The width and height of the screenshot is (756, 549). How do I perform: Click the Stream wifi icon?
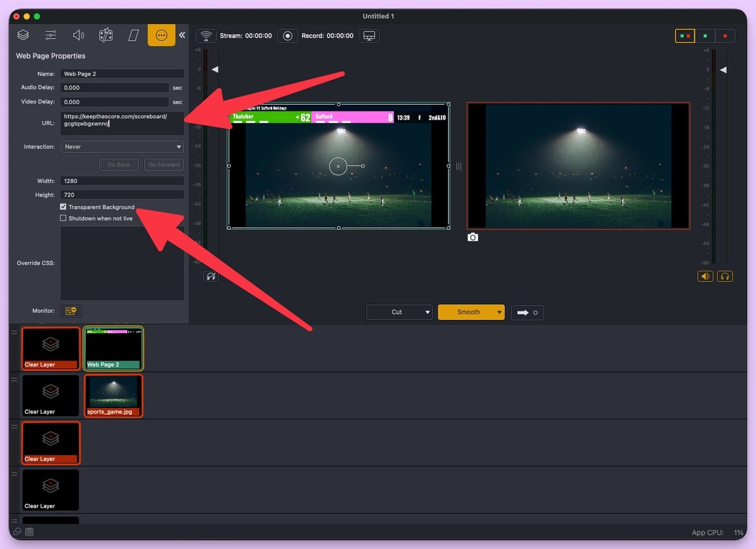(205, 36)
